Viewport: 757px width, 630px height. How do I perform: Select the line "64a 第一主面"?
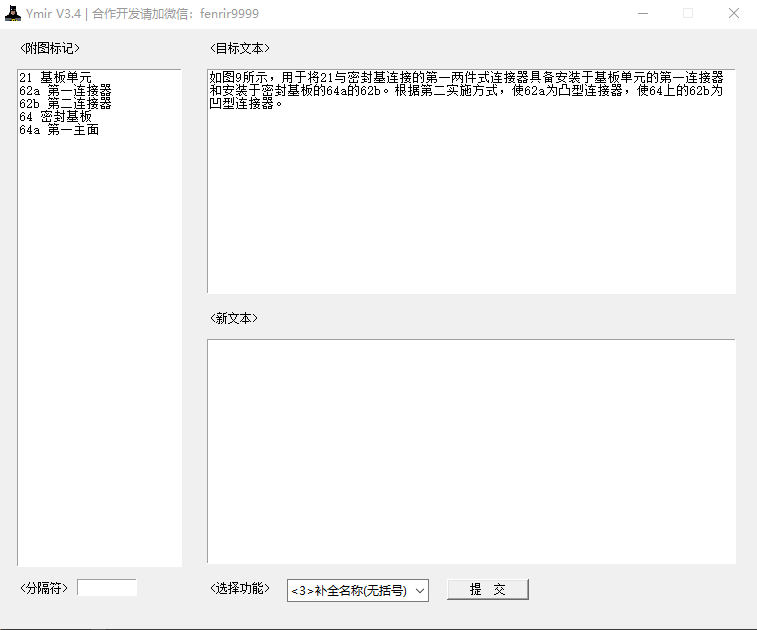(x=59, y=129)
